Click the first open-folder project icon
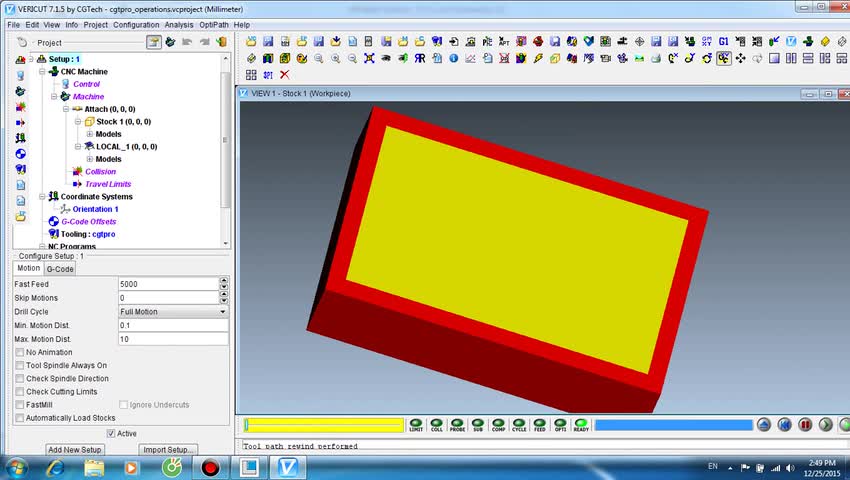 tap(251, 41)
